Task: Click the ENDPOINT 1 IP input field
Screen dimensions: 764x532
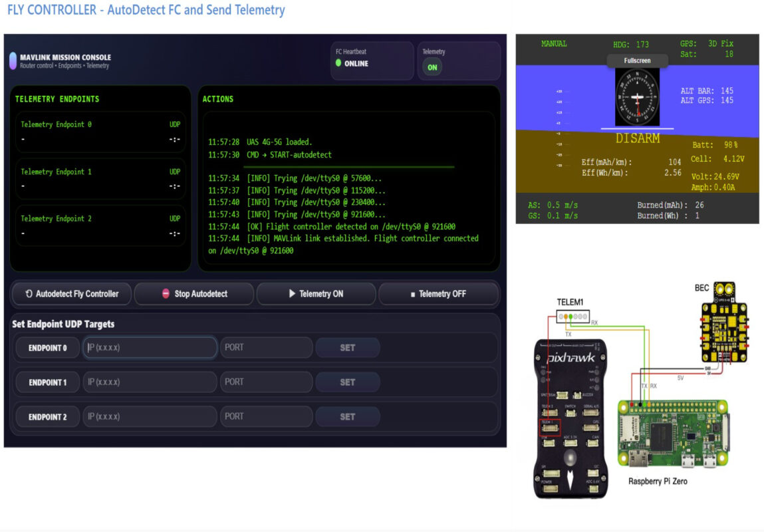Action: pyautogui.click(x=150, y=382)
